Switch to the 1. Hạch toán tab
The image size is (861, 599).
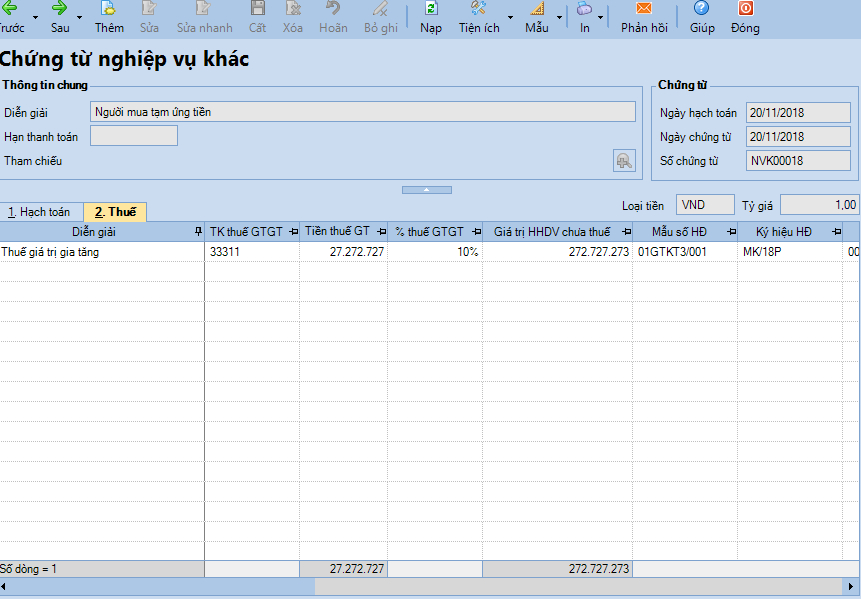pyautogui.click(x=42, y=212)
